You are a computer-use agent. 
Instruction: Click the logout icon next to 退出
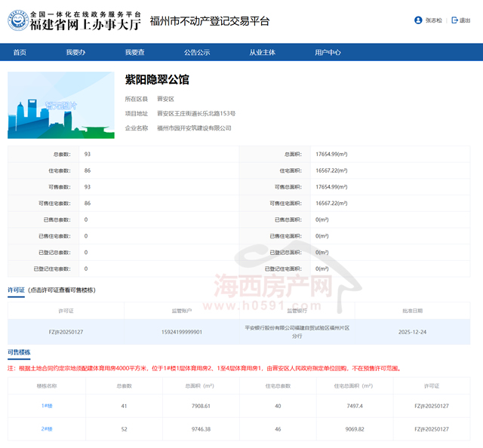tap(454, 20)
